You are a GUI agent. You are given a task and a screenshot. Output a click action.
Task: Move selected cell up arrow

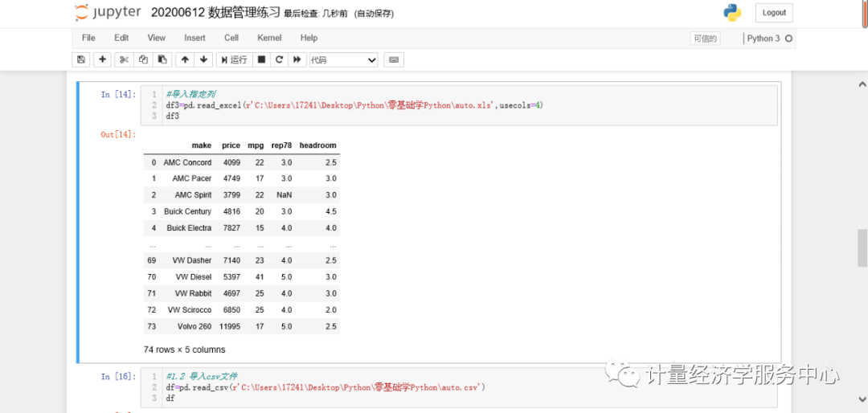(x=185, y=59)
